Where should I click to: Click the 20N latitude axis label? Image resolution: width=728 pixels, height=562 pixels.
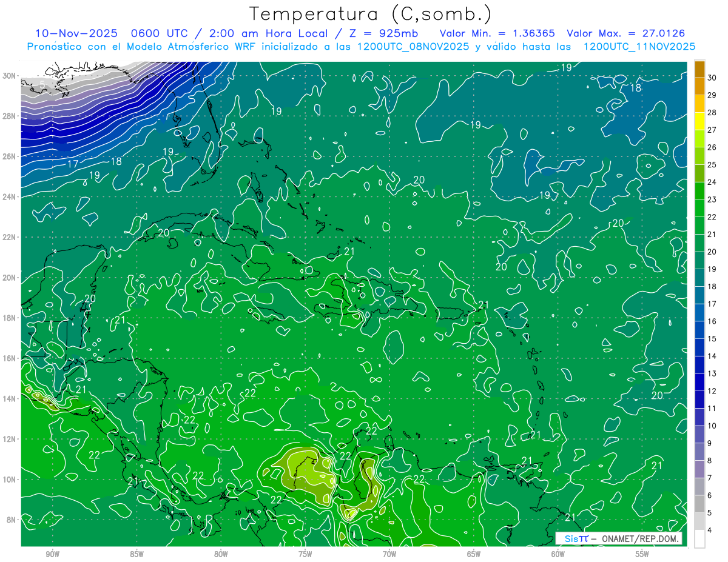point(10,278)
